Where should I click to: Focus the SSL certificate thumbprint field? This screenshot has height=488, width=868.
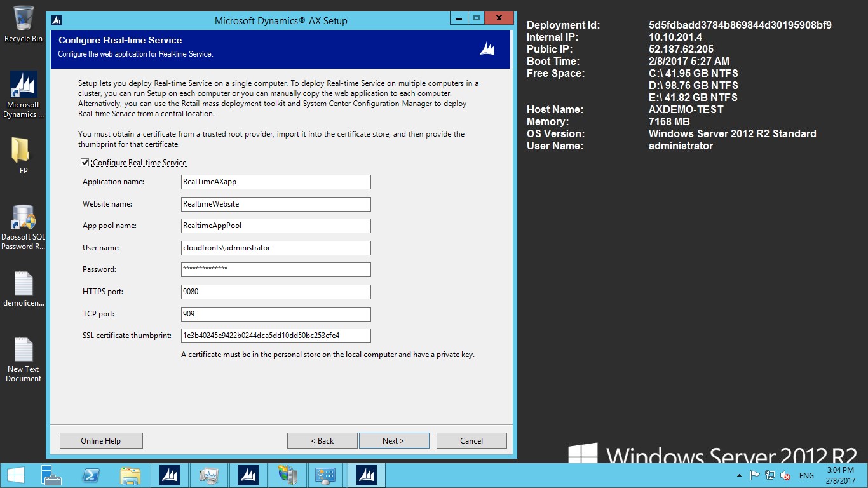276,336
